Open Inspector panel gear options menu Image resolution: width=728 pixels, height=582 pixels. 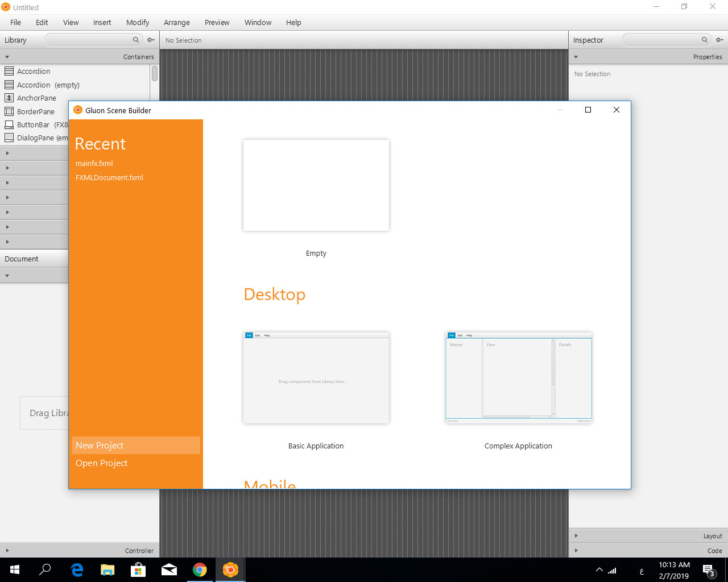pos(719,40)
